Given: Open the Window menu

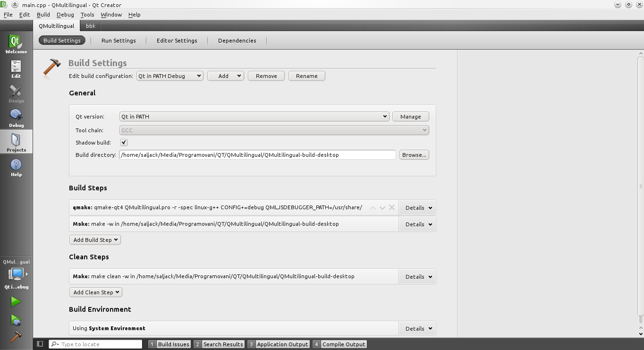Looking at the screenshot, I should click(111, 15).
